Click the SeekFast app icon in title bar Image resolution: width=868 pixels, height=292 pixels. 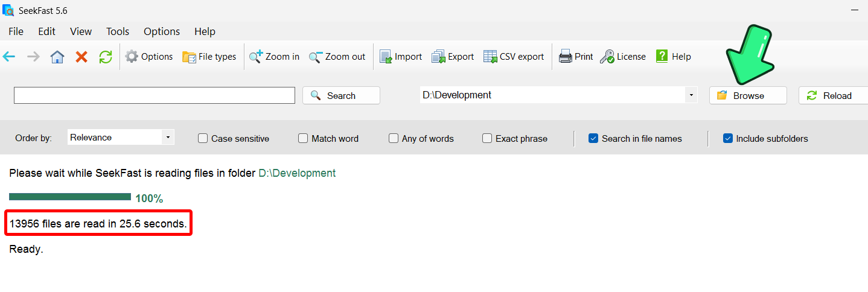8,10
